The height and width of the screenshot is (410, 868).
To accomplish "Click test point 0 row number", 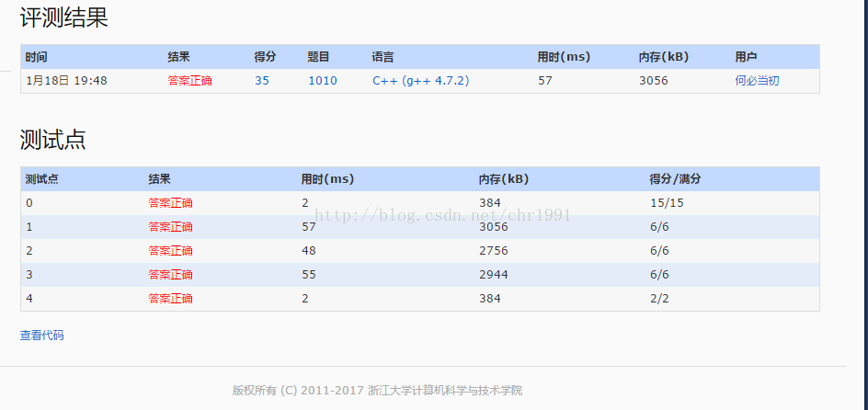I will point(29,203).
